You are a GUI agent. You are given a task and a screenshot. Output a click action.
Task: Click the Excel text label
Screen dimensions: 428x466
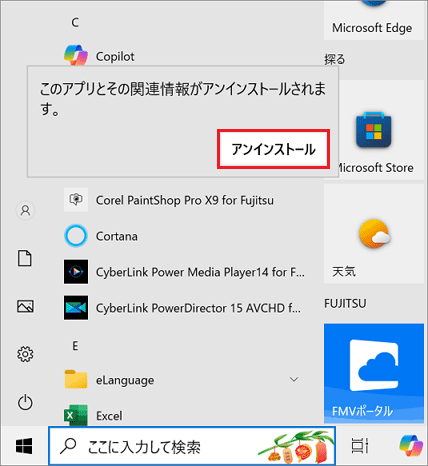(x=109, y=416)
